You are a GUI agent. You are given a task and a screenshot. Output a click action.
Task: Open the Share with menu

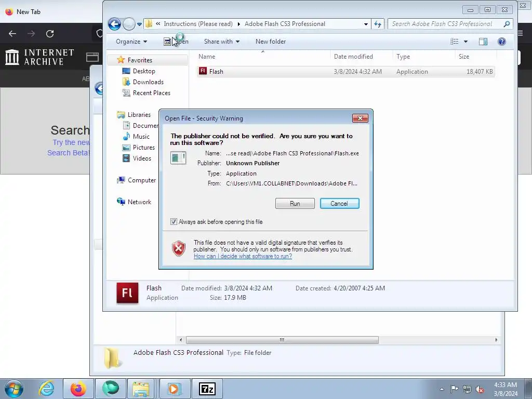click(221, 42)
